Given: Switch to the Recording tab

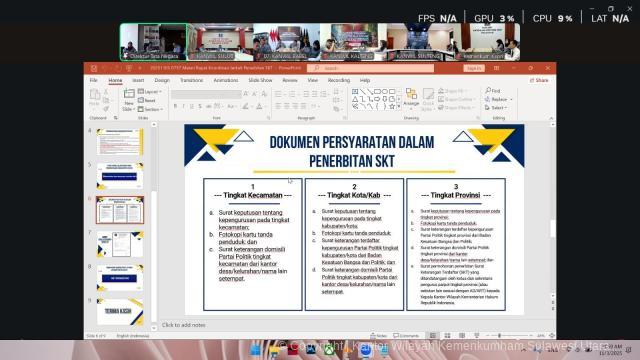Looking at the screenshot, I should tap(339, 80).
